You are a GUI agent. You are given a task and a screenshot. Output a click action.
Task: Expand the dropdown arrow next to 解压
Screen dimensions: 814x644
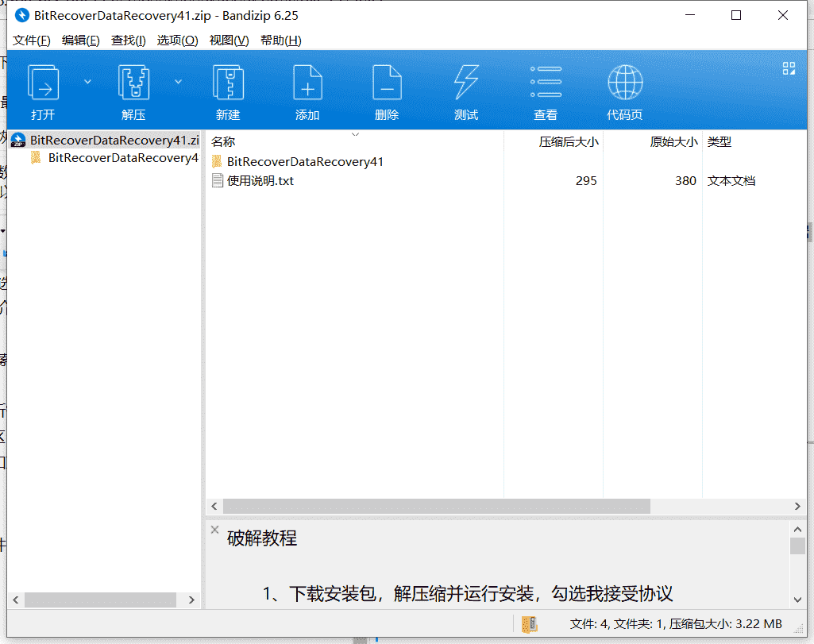(x=178, y=82)
